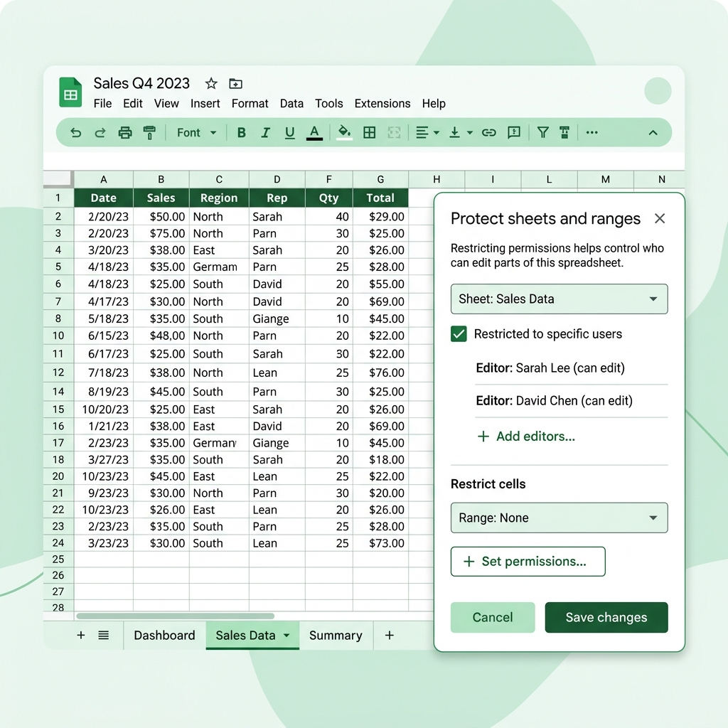Viewport: 728px width, 728px height.
Task: Select the paint format roller icon
Action: (149, 133)
